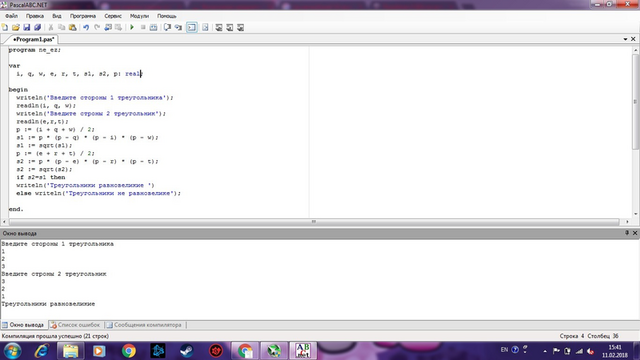
Task: Open the Модули menu
Action: pyautogui.click(x=140, y=16)
